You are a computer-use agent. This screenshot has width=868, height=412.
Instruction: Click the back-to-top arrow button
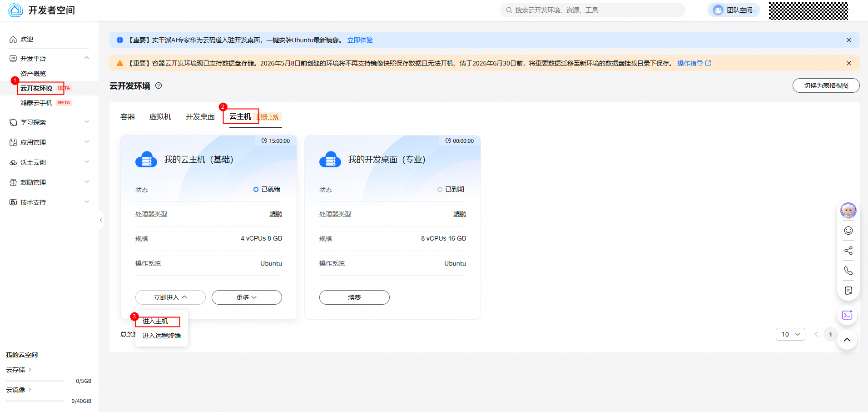click(x=847, y=340)
